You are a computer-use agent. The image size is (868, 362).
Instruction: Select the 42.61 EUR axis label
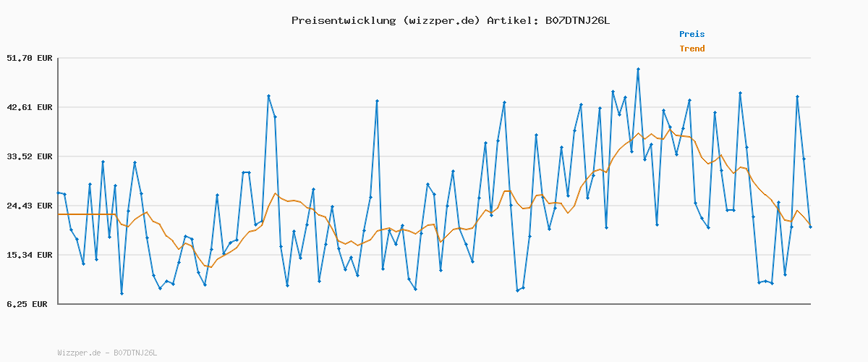pos(30,107)
